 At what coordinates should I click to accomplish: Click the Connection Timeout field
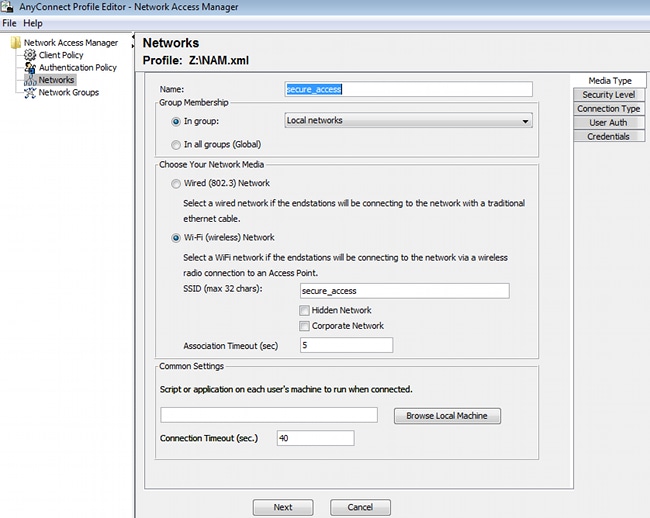coord(315,438)
